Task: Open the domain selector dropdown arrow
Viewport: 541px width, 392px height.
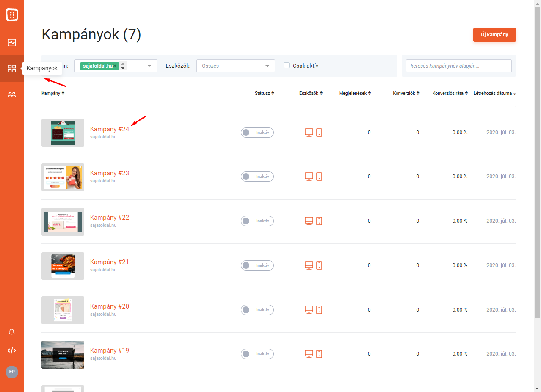Action: click(x=149, y=66)
